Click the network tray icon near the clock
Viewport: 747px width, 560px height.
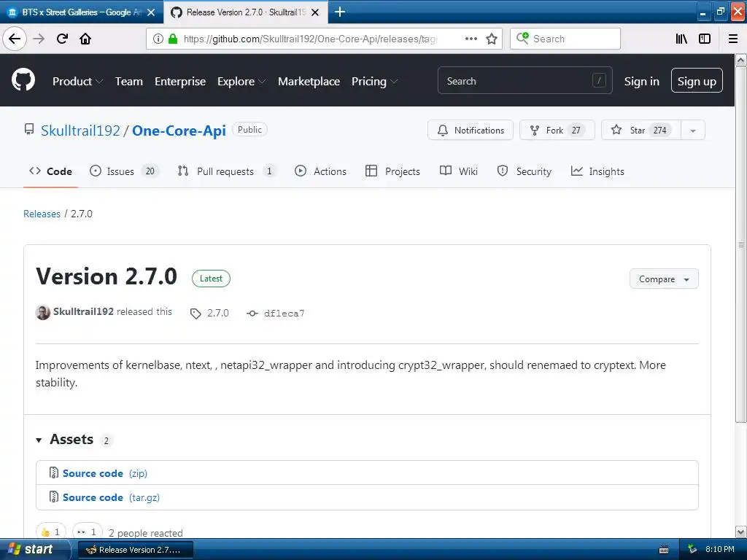point(692,549)
